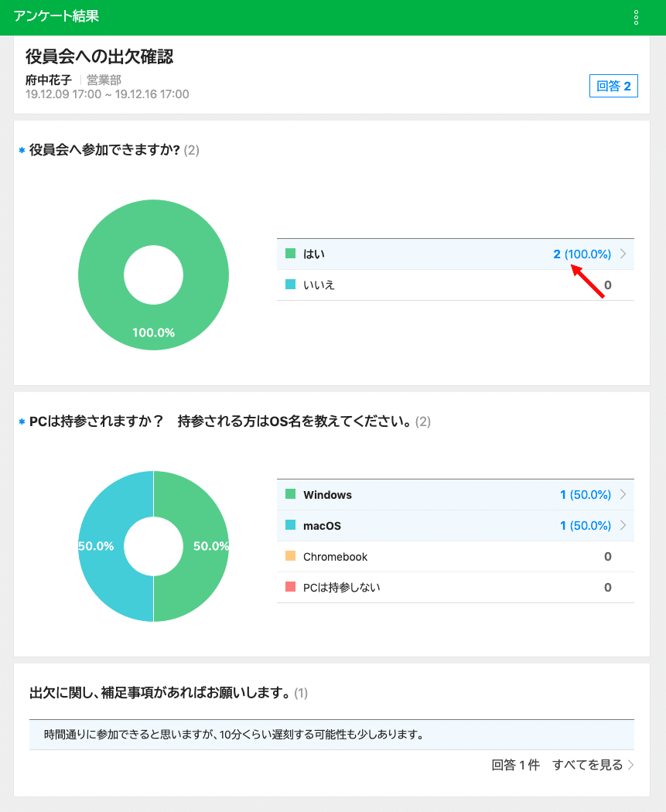
Task: Expand the Windows answer row chevron
Action: click(623, 495)
